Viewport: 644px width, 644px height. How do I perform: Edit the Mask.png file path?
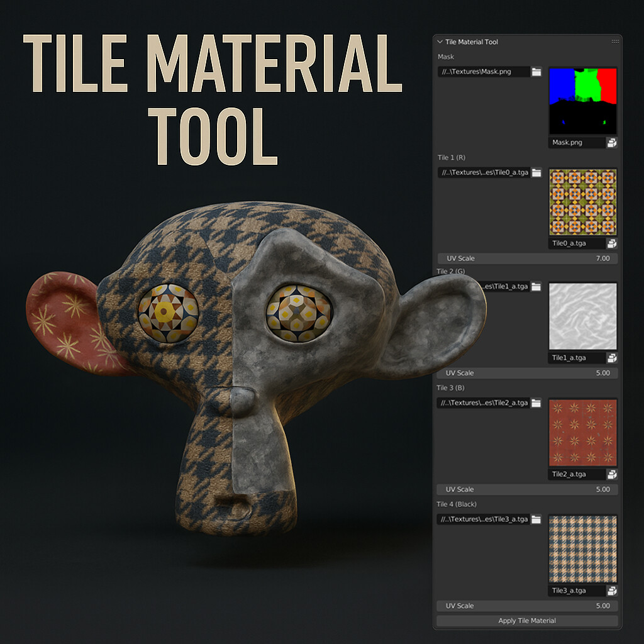(x=484, y=71)
